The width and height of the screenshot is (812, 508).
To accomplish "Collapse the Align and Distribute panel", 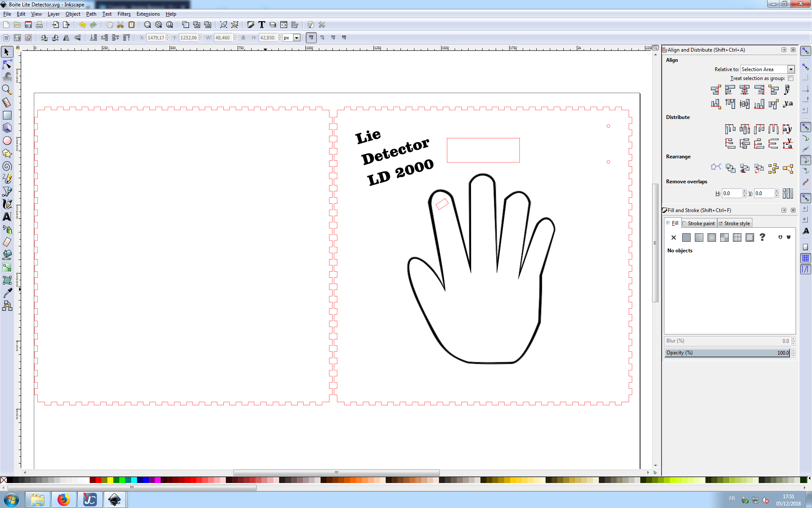I will coord(784,50).
